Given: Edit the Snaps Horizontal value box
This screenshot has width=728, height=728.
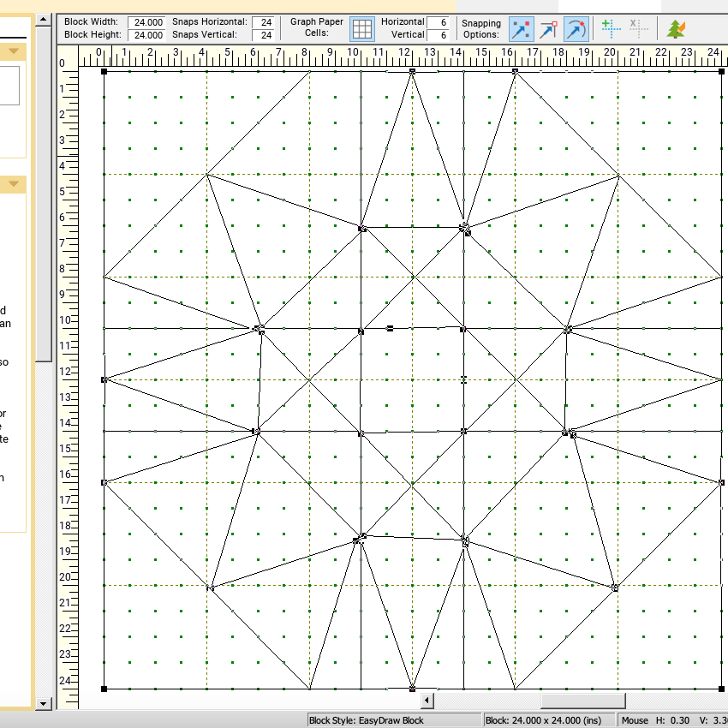Looking at the screenshot, I should coord(266,22).
